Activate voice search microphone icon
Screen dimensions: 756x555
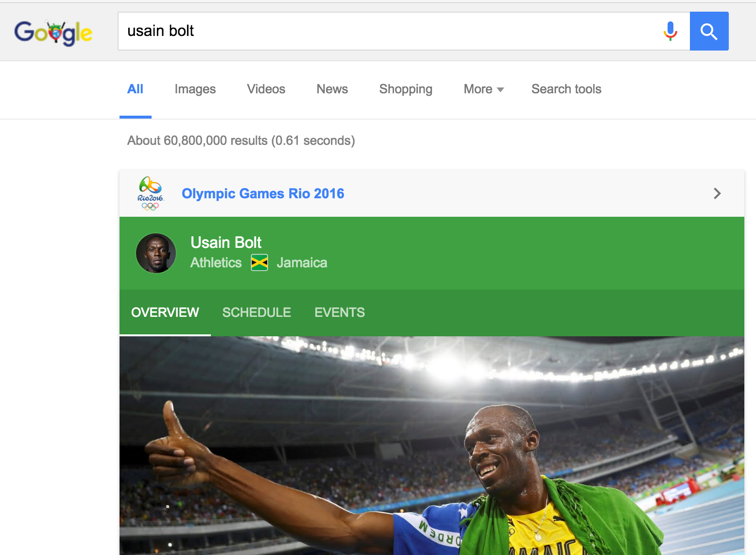(670, 31)
